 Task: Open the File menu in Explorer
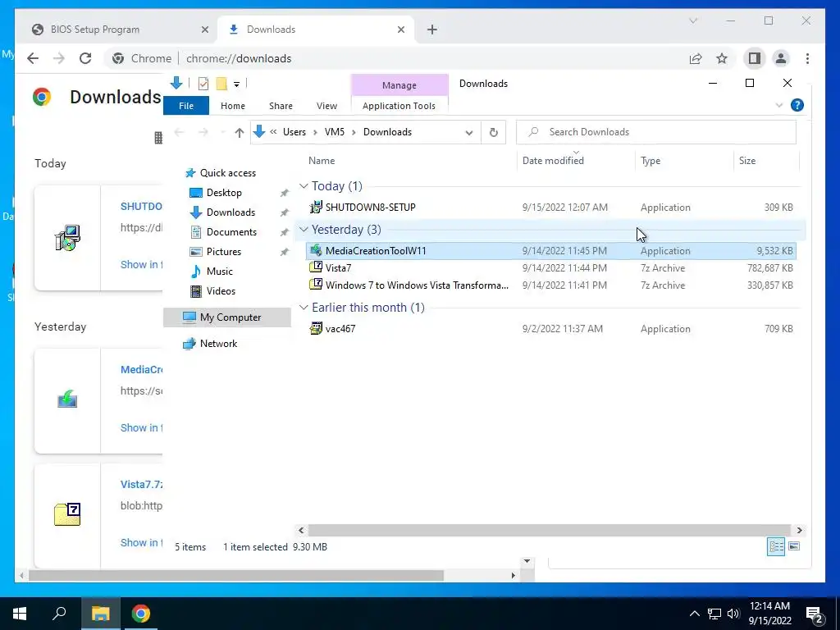point(186,106)
